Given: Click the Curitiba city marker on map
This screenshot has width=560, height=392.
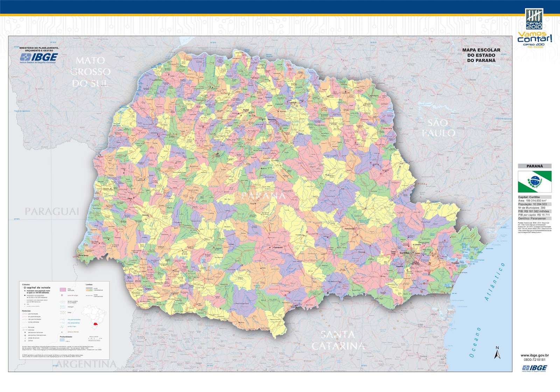Looking at the screenshot, I should pos(411,253).
